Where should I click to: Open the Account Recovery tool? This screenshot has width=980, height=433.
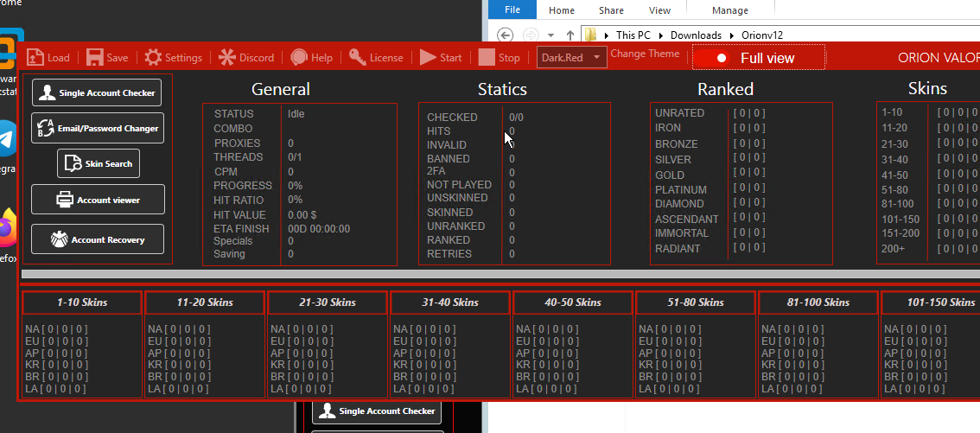(x=98, y=239)
